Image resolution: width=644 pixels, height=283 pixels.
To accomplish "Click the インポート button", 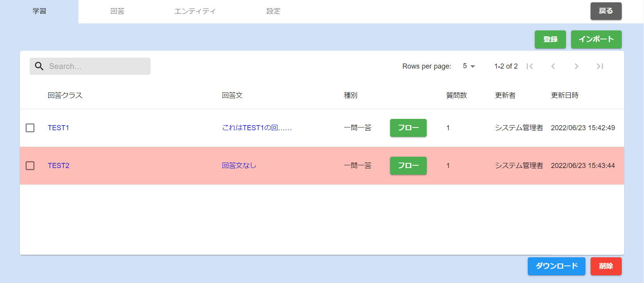I will coord(596,39).
